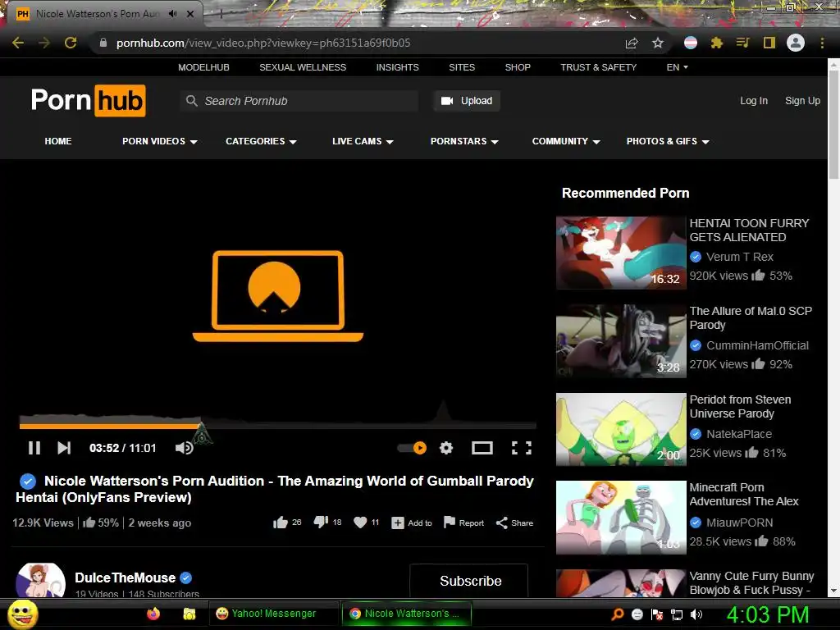Open TRUST & SAFETY in the top bar
The width and height of the screenshot is (840, 630).
(x=598, y=67)
